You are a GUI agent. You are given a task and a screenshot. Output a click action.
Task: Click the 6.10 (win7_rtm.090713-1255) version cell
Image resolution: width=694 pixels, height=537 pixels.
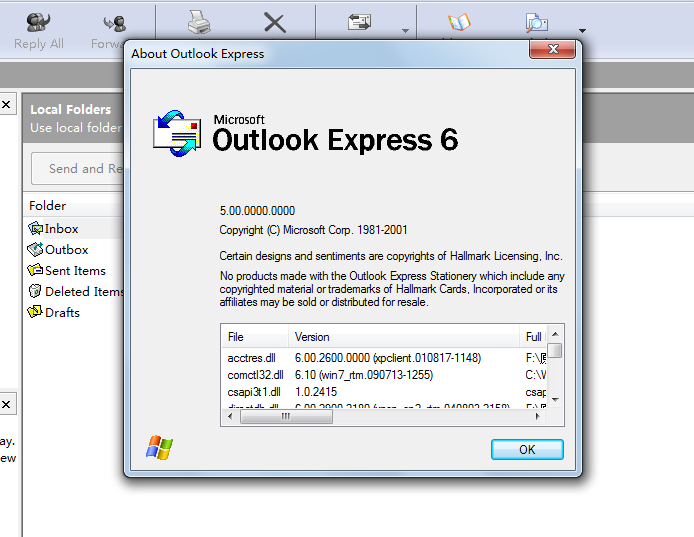364,375
